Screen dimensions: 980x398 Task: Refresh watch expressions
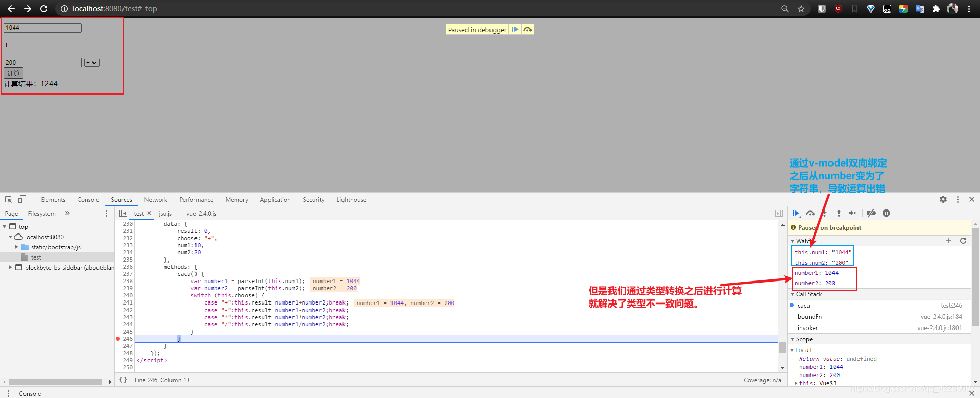963,241
